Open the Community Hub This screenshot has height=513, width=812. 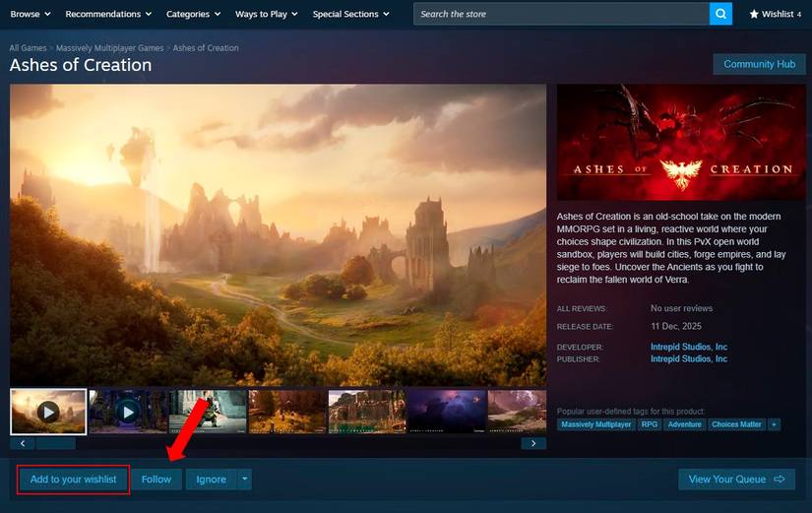pyautogui.click(x=759, y=64)
